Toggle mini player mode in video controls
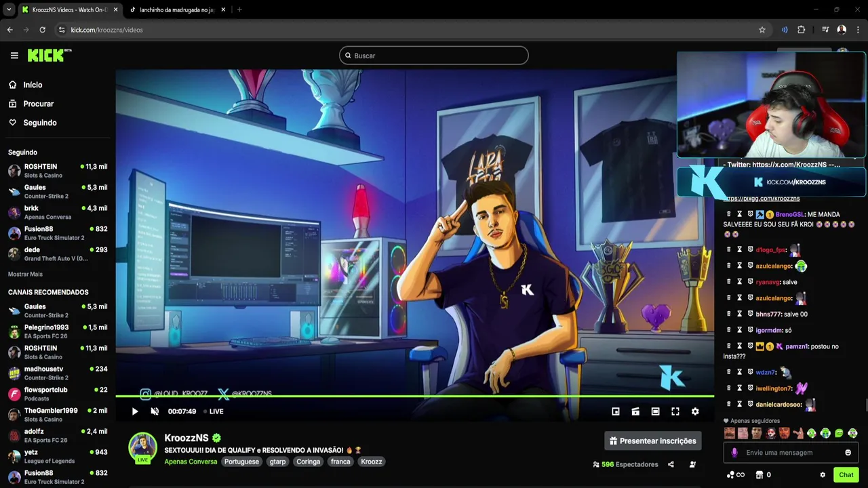This screenshot has width=868, height=488. tap(616, 411)
